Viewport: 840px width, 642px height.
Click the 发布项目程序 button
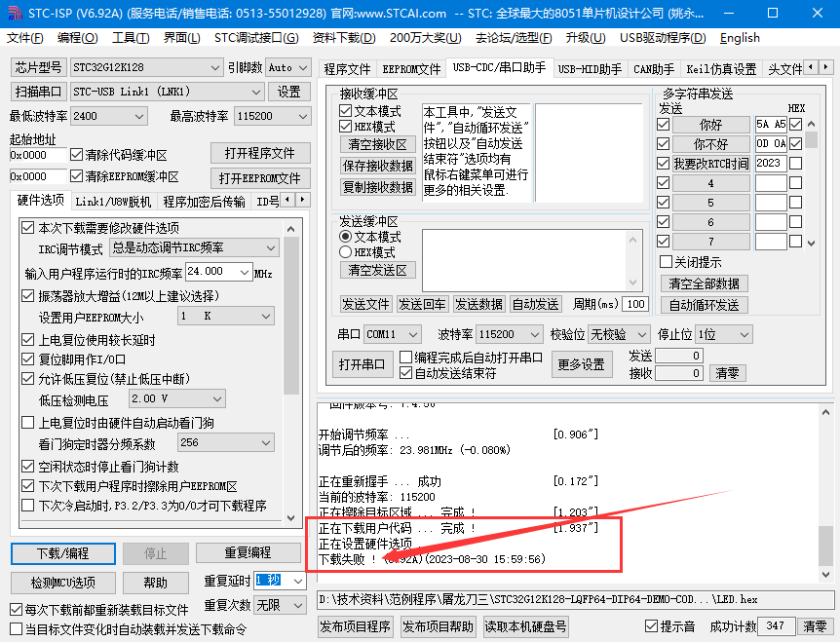355,626
